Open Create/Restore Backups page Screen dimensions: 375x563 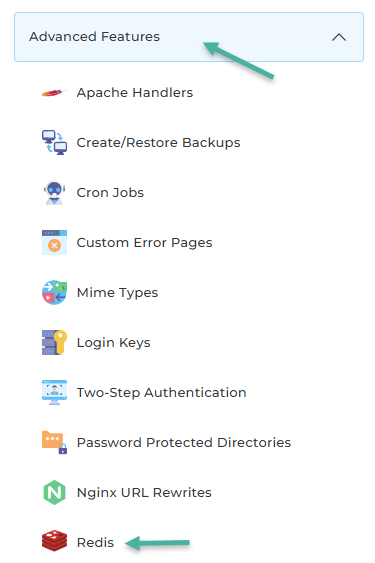pos(158,143)
